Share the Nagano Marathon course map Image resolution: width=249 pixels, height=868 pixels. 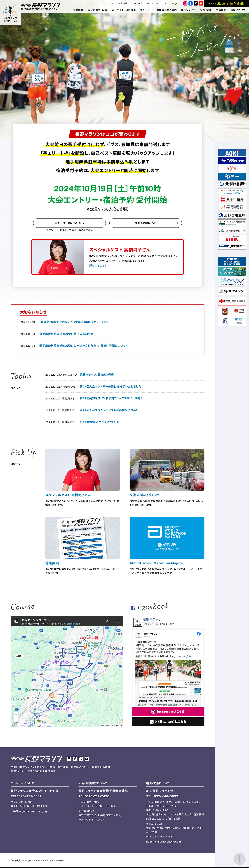(x=107, y=621)
